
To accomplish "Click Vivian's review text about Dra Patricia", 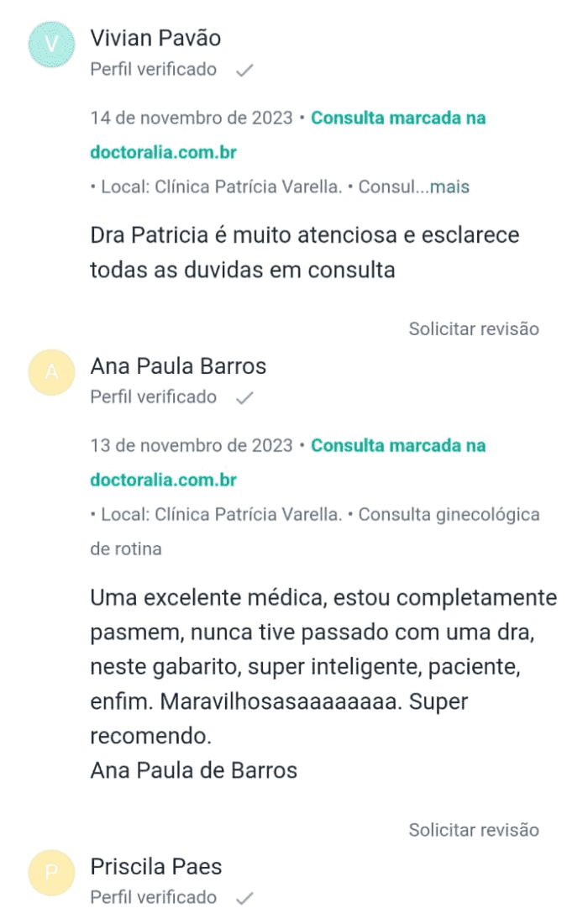I will [304, 253].
